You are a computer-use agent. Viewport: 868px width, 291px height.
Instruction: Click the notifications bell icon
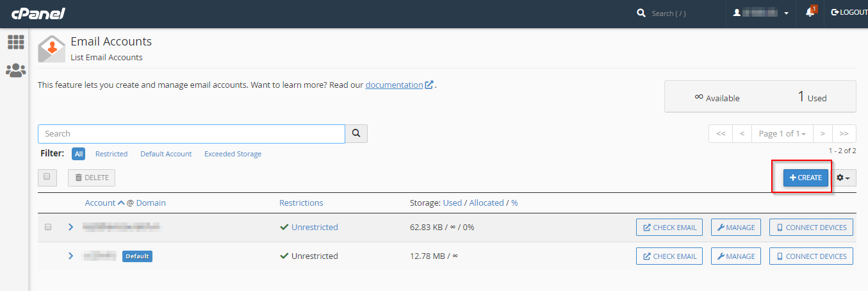point(810,13)
